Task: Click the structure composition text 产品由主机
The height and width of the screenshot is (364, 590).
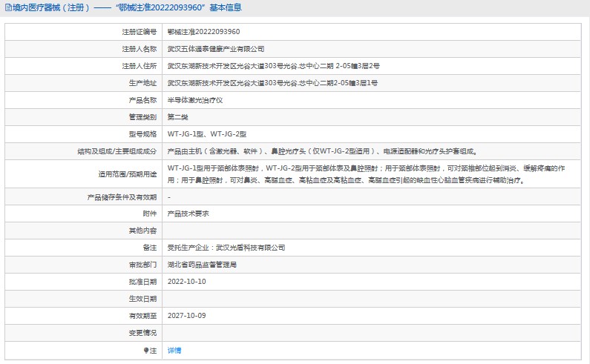Action: [322, 151]
